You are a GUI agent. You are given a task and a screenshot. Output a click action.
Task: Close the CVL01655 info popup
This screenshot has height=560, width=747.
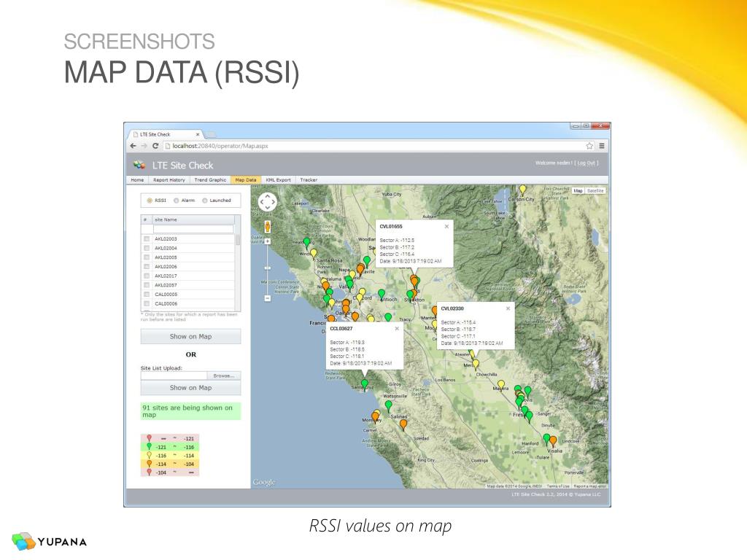(446, 227)
